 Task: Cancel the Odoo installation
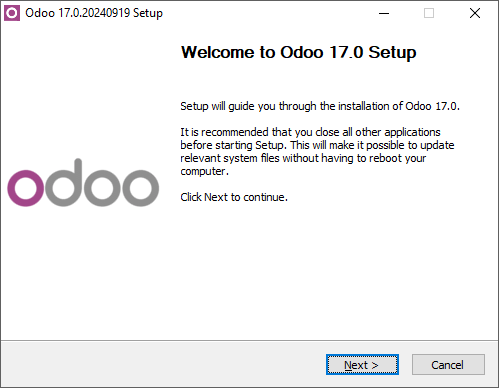pyautogui.click(x=448, y=365)
